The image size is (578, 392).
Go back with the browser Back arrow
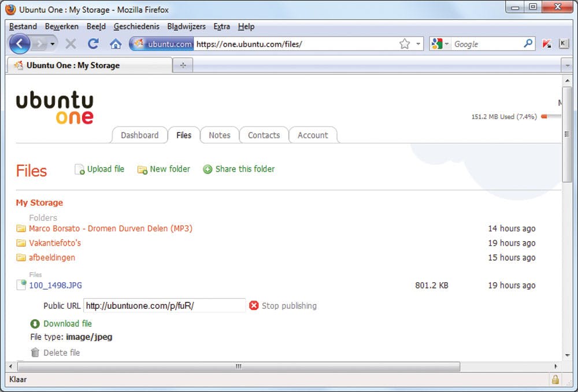(x=19, y=44)
